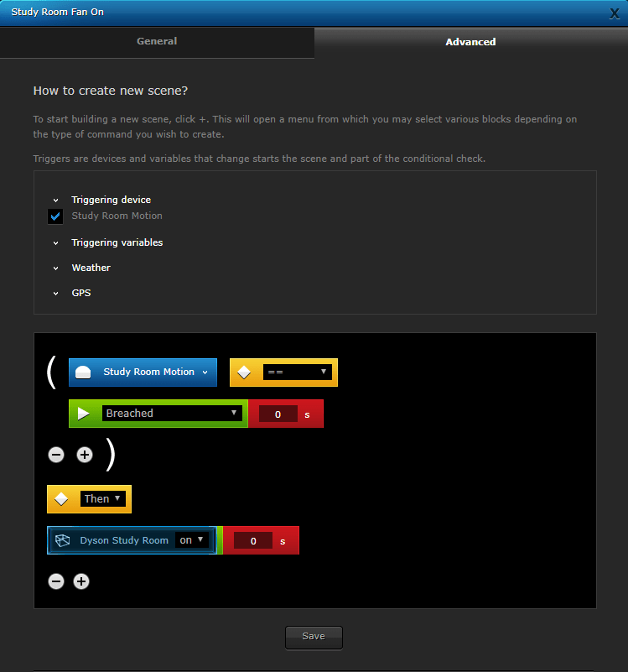Click the minus icon beside closing parenthesis
Image resolution: width=628 pixels, height=672 pixels.
point(56,455)
